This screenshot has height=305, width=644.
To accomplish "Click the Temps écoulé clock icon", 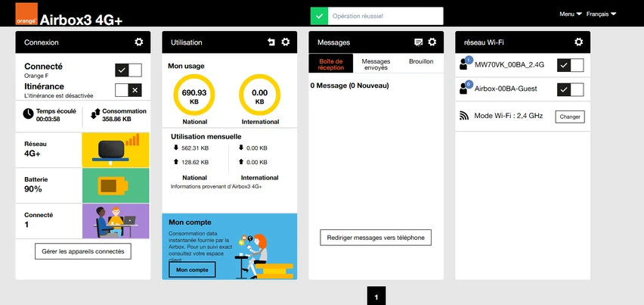I will click(x=28, y=114).
